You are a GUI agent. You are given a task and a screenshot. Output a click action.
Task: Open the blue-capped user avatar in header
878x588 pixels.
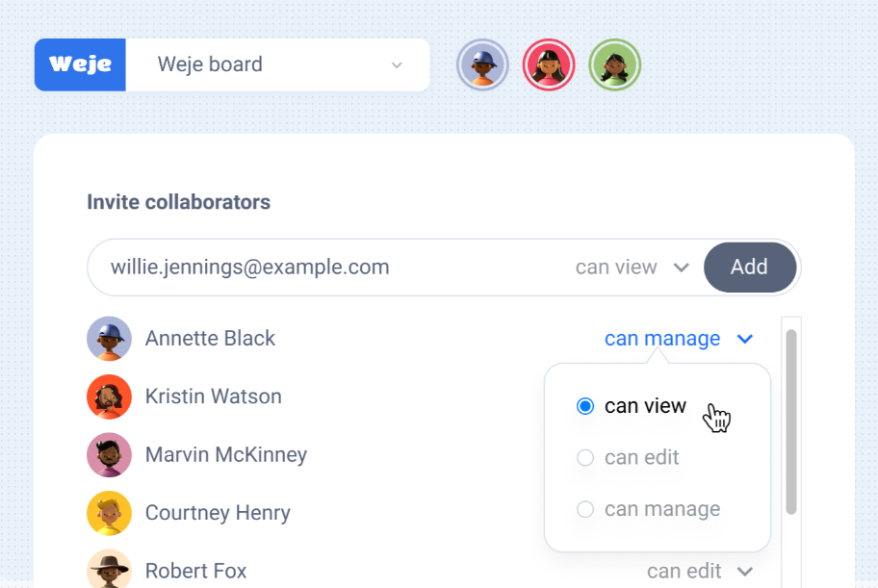click(x=482, y=65)
